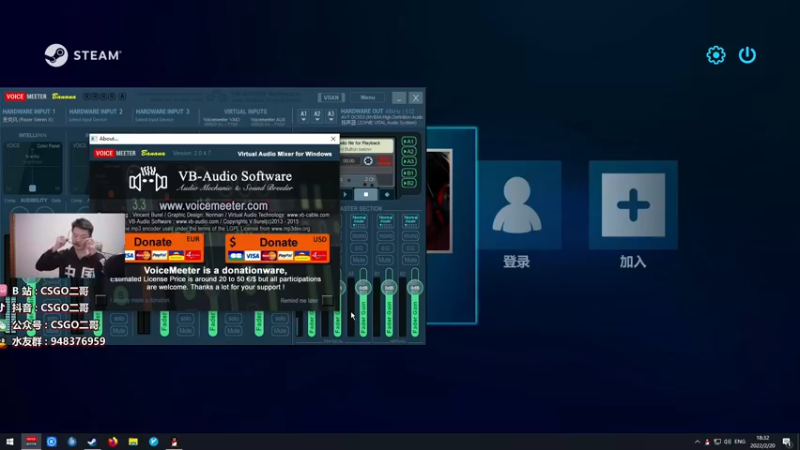The height and width of the screenshot is (450, 800).
Task: Click the Steam power icon
Action: click(x=747, y=55)
